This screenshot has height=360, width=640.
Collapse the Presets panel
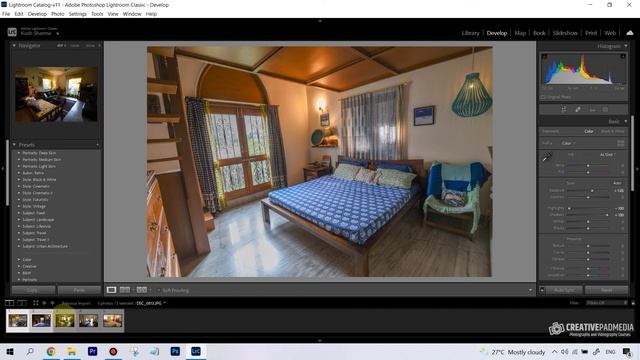click(14, 145)
